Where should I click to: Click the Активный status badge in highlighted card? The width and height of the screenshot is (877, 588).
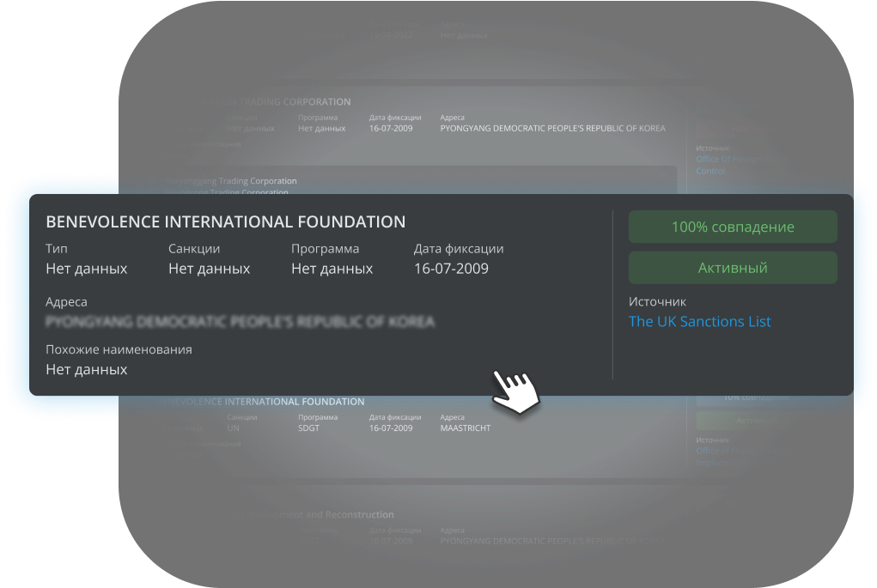coord(732,268)
